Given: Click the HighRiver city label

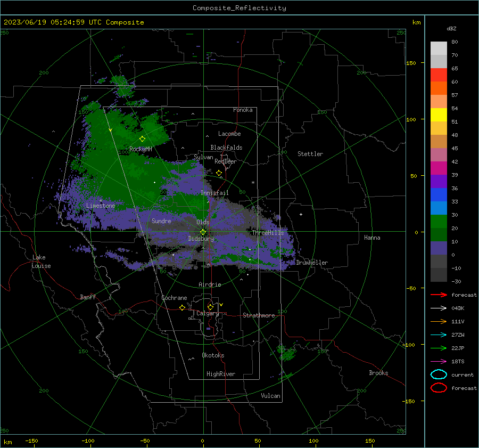Looking at the screenshot, I should click(221, 374).
